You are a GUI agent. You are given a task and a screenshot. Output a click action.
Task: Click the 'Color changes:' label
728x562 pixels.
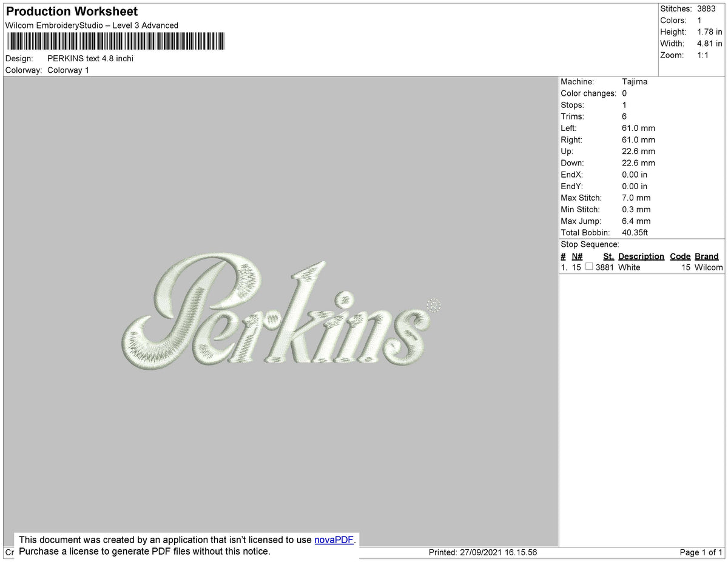click(x=588, y=93)
